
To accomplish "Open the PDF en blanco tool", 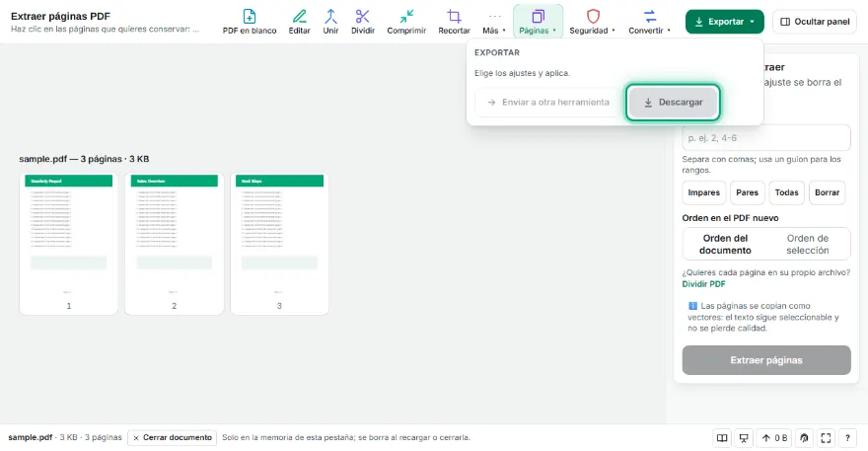I will [x=250, y=22].
